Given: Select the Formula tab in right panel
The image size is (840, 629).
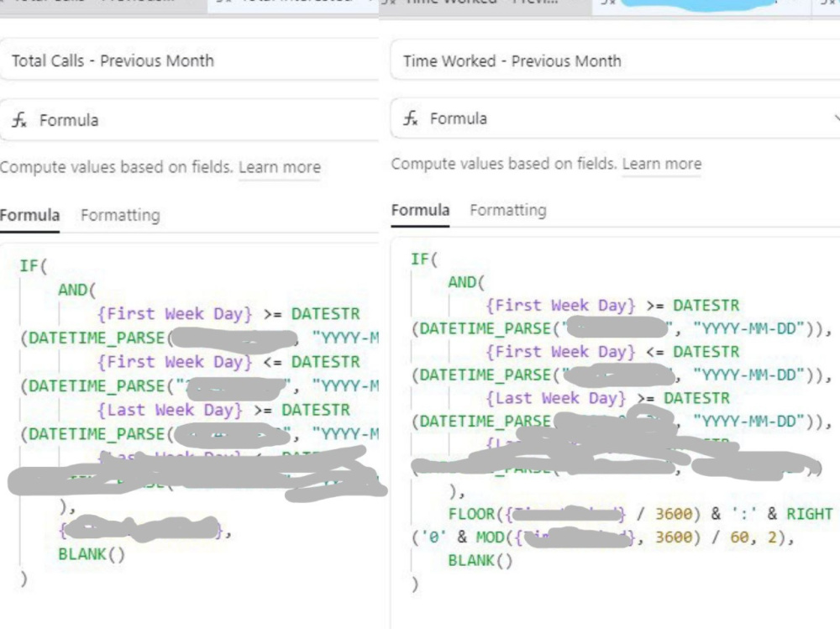Looking at the screenshot, I should coord(420,210).
